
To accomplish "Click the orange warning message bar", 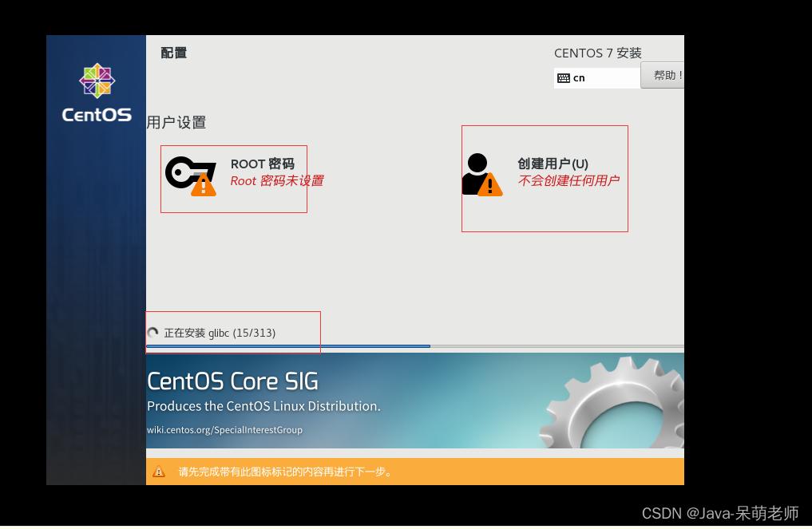I will [x=414, y=472].
